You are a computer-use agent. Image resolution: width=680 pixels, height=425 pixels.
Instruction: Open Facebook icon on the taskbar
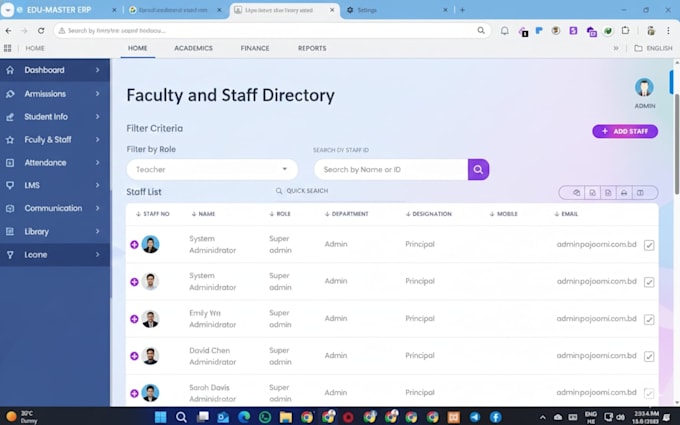[496, 417]
